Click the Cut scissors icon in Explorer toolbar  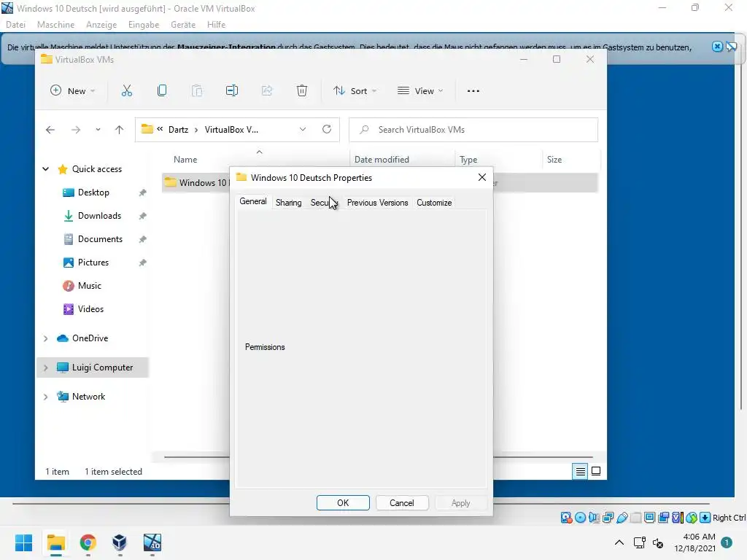127,90
